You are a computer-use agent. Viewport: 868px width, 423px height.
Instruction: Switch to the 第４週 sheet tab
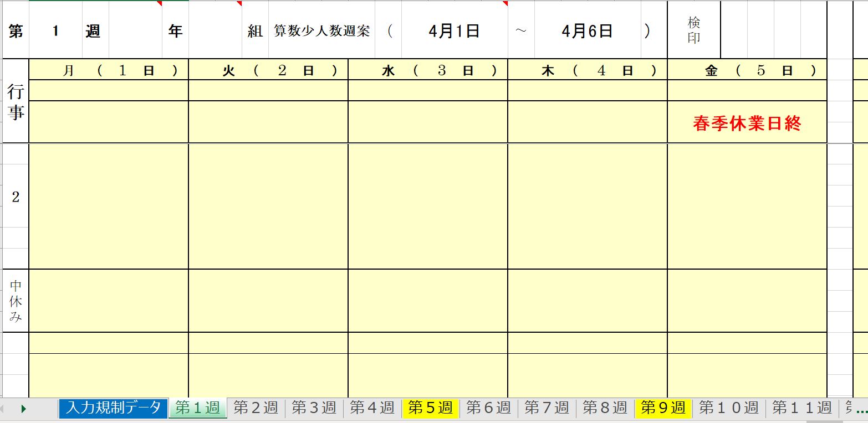(372, 408)
